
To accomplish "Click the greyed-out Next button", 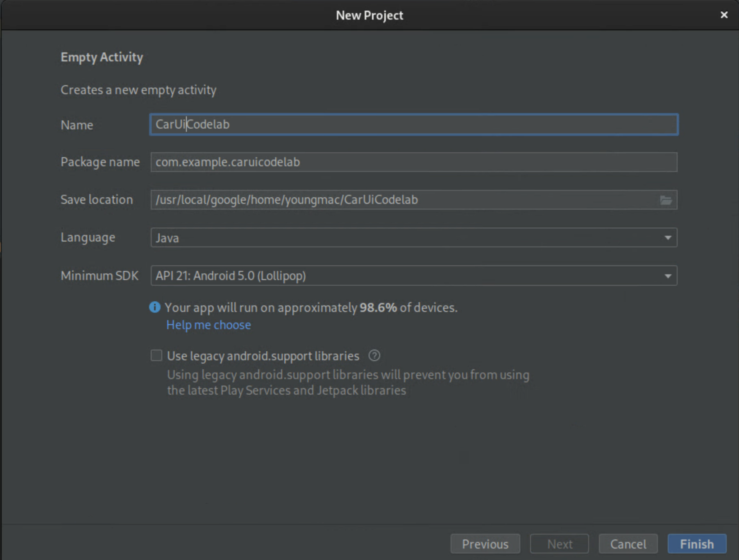I will point(560,544).
